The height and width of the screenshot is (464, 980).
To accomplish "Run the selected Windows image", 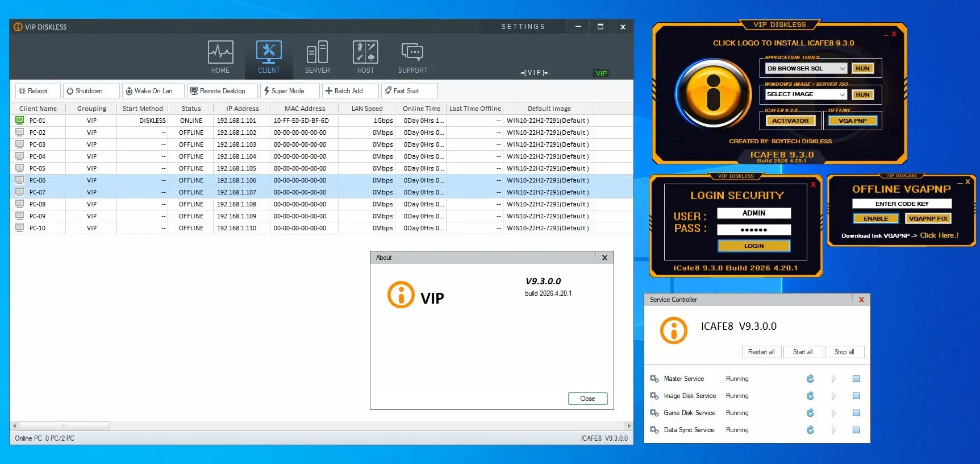I will [862, 94].
